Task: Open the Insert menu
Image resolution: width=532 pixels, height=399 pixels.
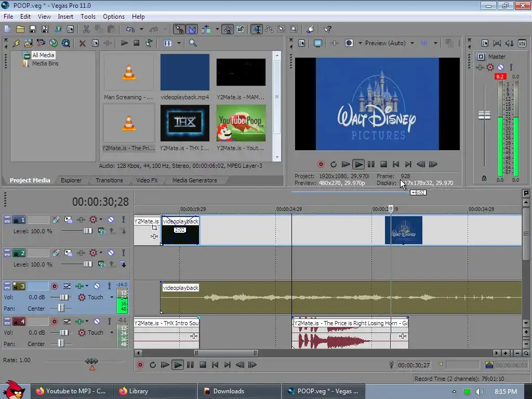Action: 65,16
